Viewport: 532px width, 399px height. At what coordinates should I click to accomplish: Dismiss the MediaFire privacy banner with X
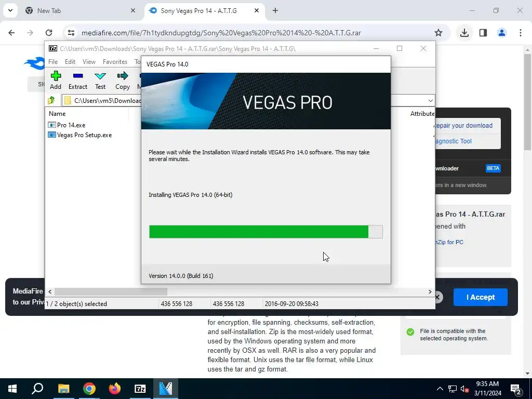[438, 297]
